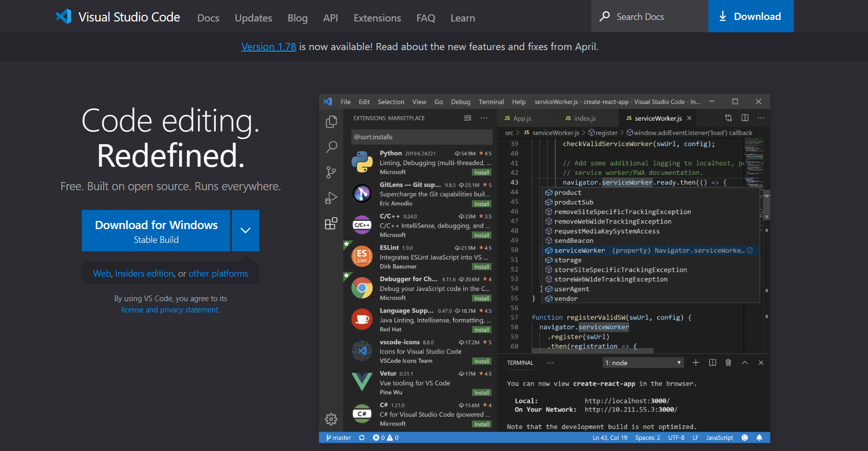This screenshot has width=868, height=451.
Task: Open the File menu in the editor
Action: (x=346, y=102)
